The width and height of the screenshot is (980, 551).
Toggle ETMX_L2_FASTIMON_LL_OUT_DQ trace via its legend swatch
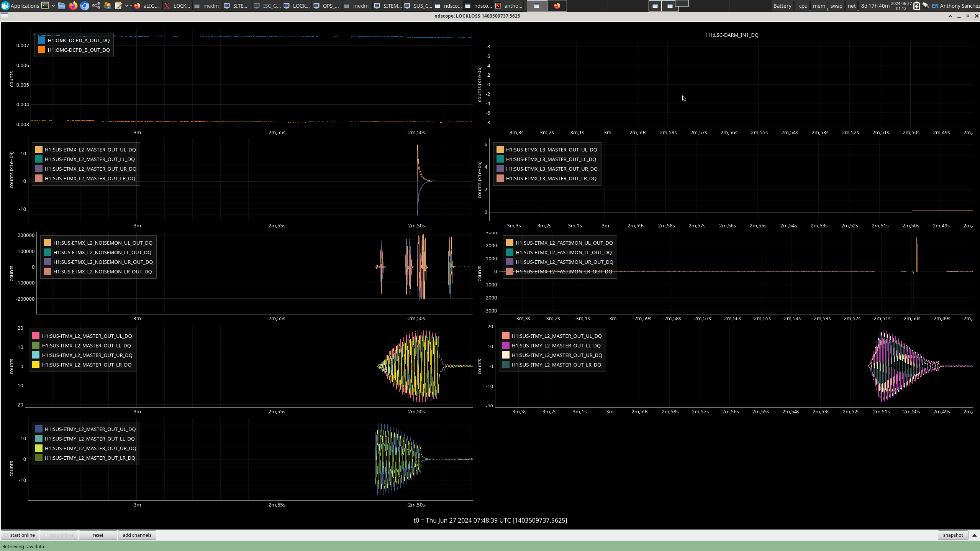point(510,252)
